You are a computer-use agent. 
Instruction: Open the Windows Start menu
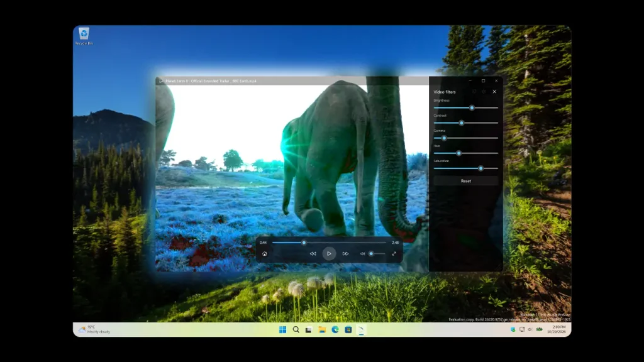(282, 329)
